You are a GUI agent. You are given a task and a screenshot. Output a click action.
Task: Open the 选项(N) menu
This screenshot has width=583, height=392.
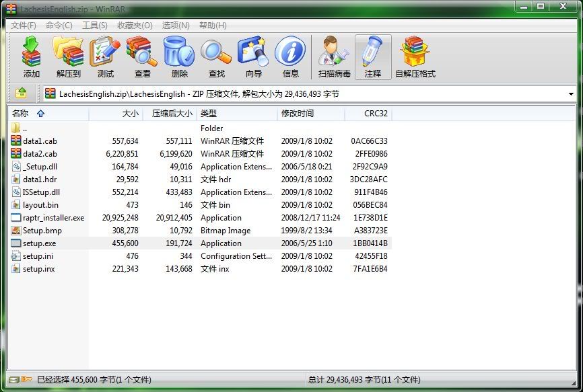click(176, 26)
